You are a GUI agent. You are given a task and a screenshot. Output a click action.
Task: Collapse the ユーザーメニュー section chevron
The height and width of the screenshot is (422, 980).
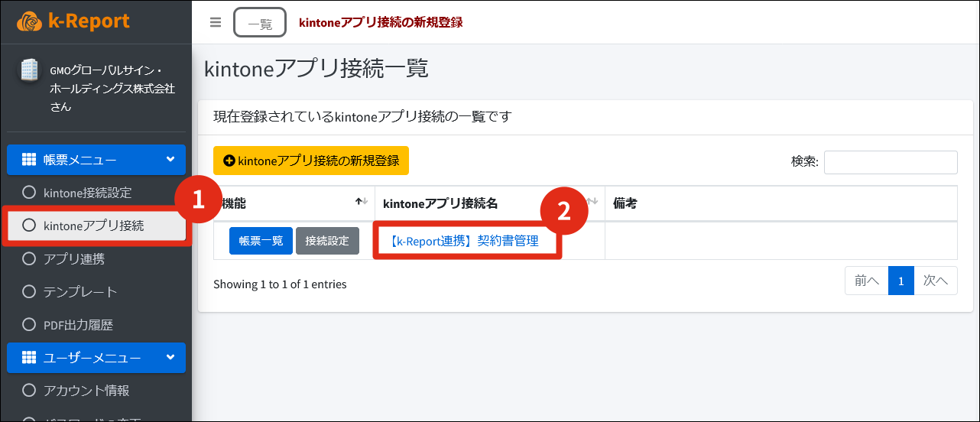[x=170, y=358]
